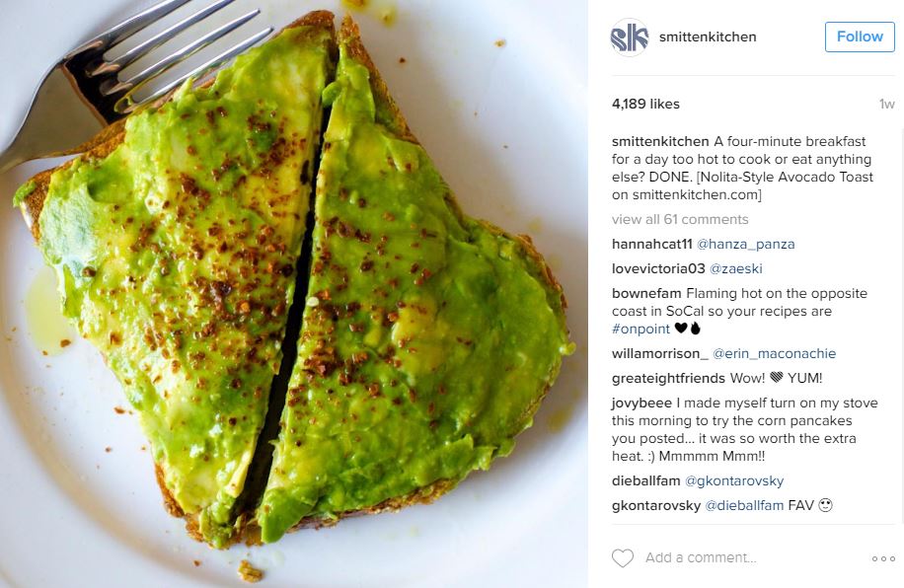Expand view all 61 comments
Image resolution: width=904 pixels, height=588 pixels.
[x=680, y=220]
